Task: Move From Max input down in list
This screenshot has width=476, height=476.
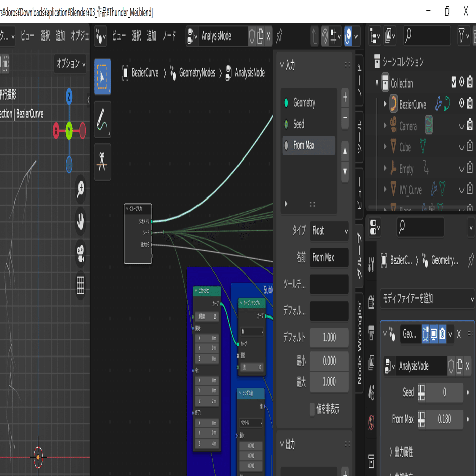Action: pos(345,172)
